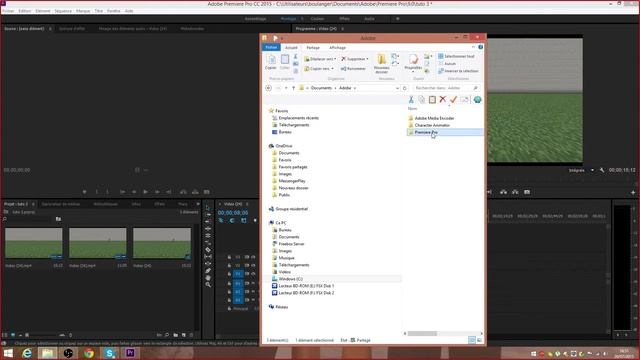The height and width of the screenshot is (360, 640).
Task: Switch to Premiere Pro taskbar icon
Action: click(x=130, y=353)
